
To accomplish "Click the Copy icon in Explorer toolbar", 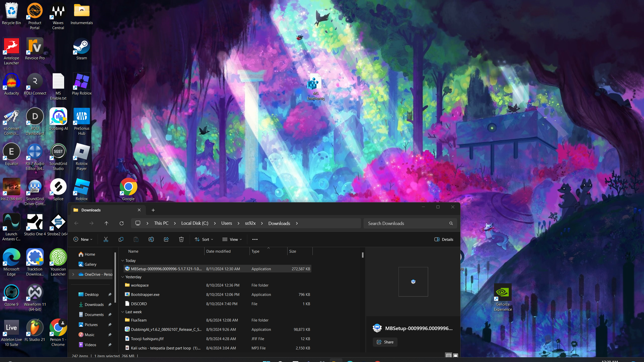I will tap(121, 239).
